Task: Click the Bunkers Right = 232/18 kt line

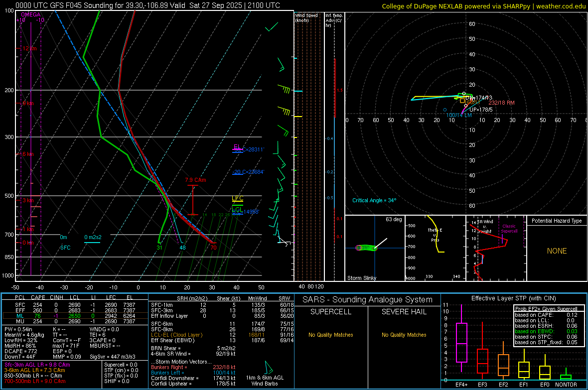Action: click(193, 367)
